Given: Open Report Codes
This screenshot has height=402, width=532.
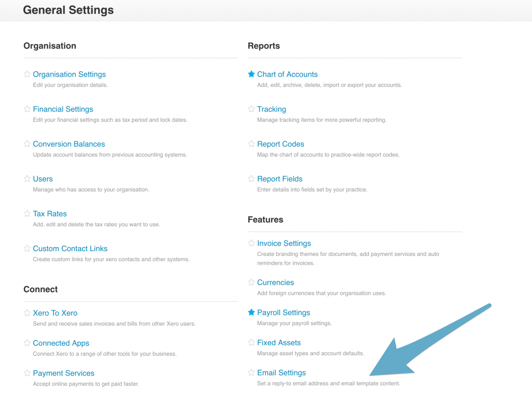Looking at the screenshot, I should [281, 144].
